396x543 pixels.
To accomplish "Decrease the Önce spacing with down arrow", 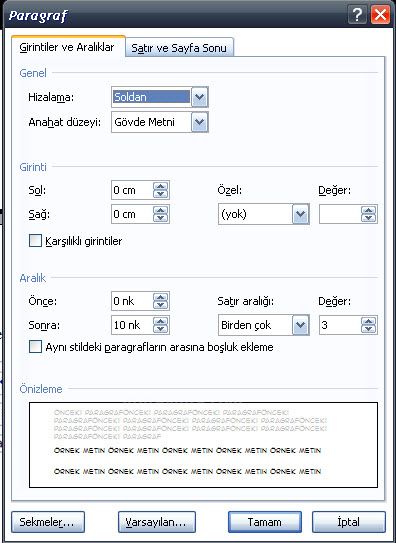I will 160,305.
